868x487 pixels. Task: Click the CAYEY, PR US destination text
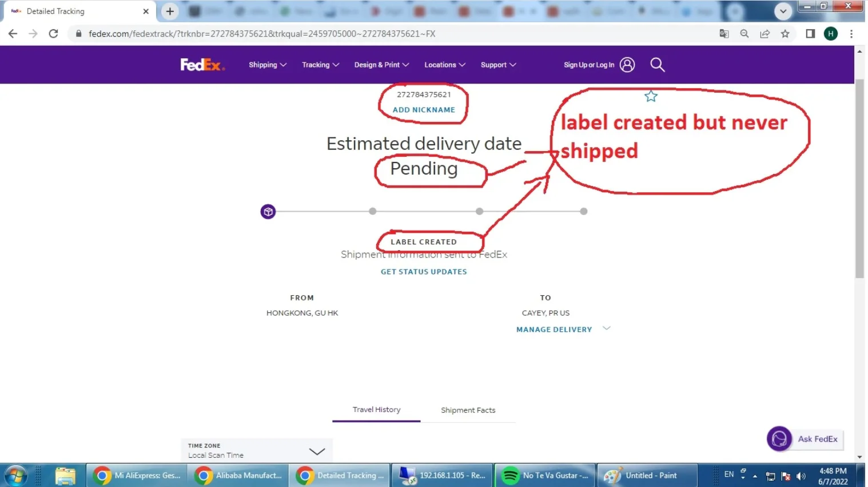(x=546, y=313)
